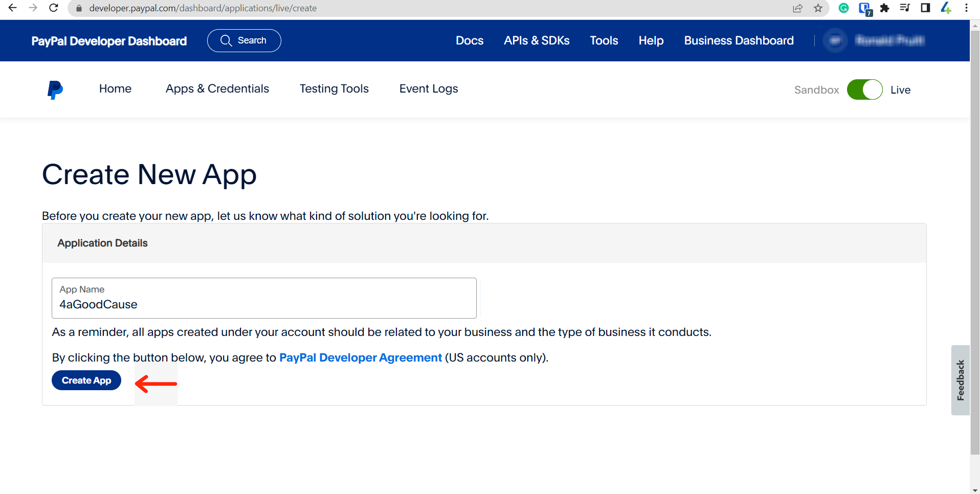Viewport: 980px width, 494px height.
Task: Click the browser reload icon
Action: click(54, 8)
